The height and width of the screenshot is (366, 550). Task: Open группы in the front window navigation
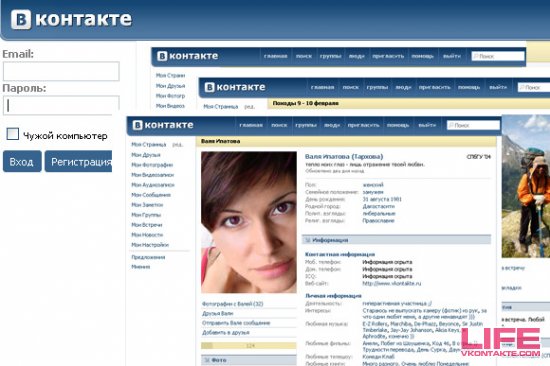[x=306, y=125]
